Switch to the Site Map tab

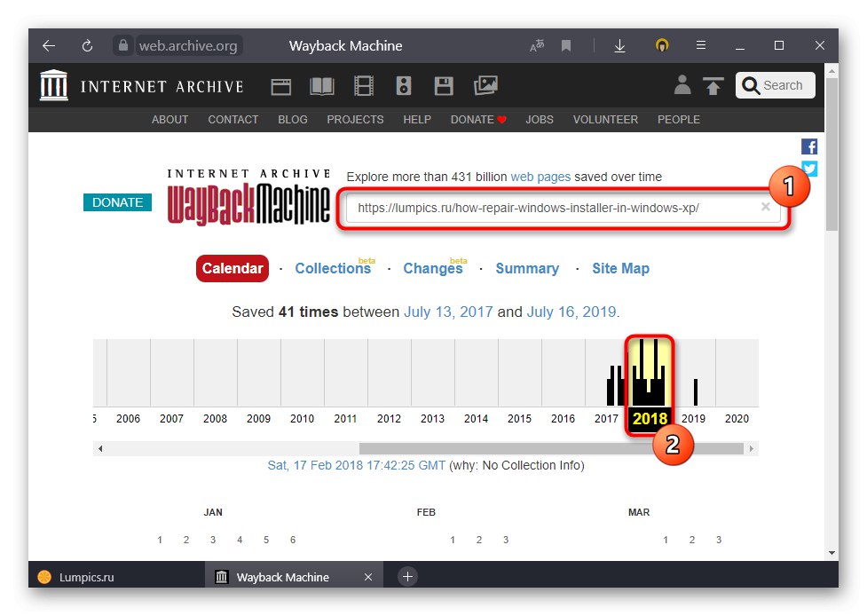620,268
